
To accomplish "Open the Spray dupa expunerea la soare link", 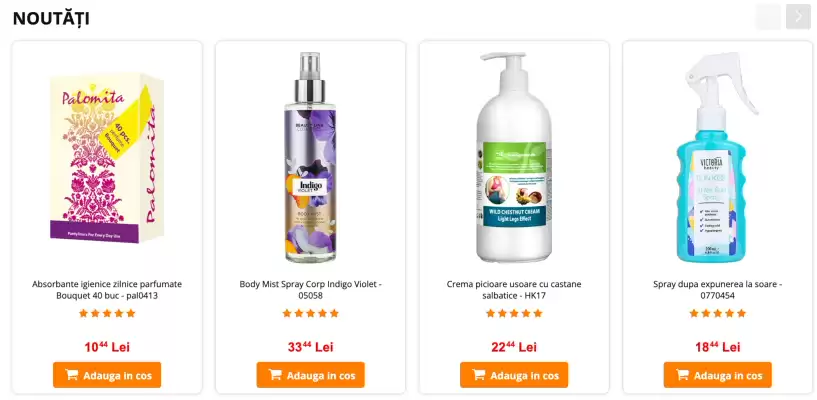I will [x=717, y=290].
